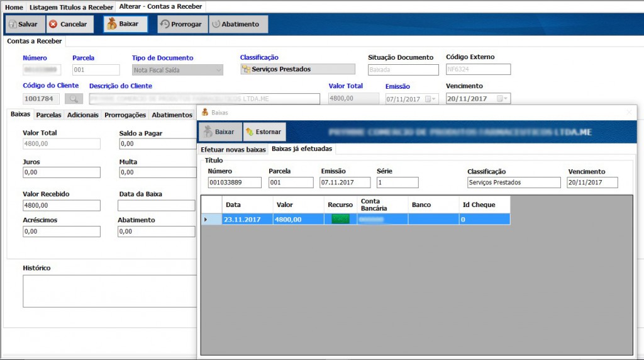Click the green Recurso cell in grid
The height and width of the screenshot is (360, 644).
(340, 220)
